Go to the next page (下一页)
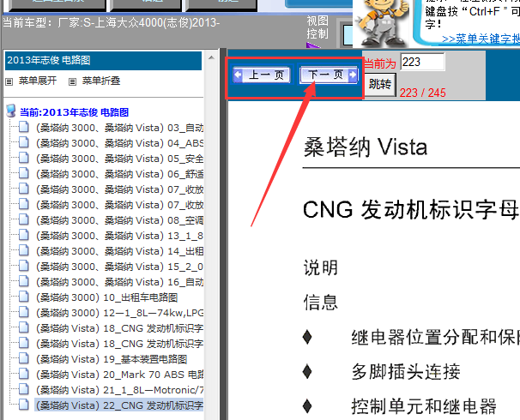This screenshot has width=520, height=420. (x=329, y=75)
